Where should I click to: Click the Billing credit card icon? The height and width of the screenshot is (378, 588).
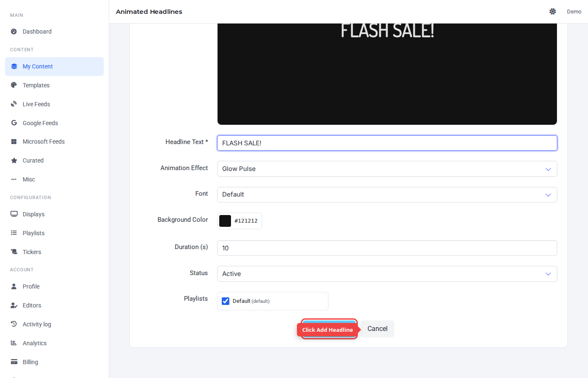(x=14, y=362)
